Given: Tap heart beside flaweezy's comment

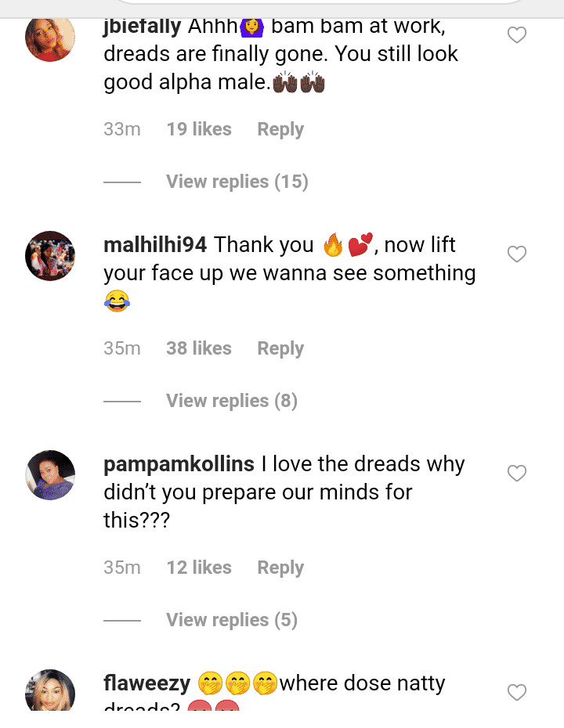Looking at the screenshot, I should tap(516, 692).
